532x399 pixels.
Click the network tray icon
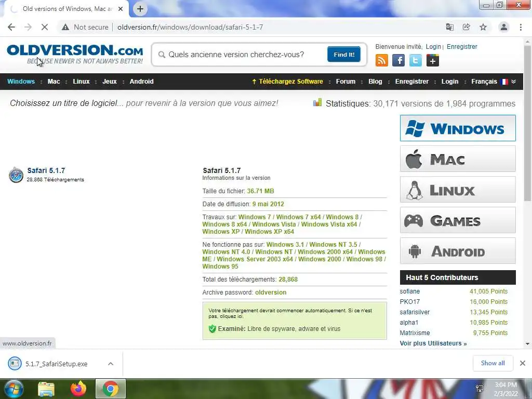[480, 389]
